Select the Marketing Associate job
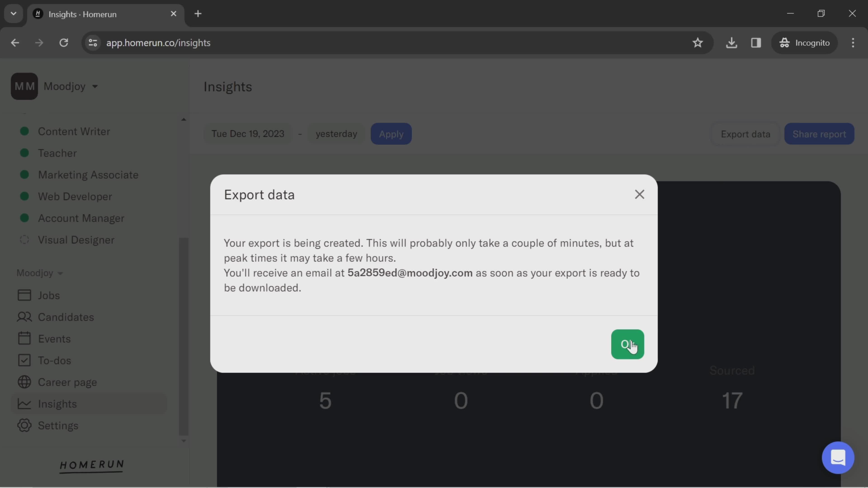This screenshot has height=488, width=868. (x=88, y=175)
